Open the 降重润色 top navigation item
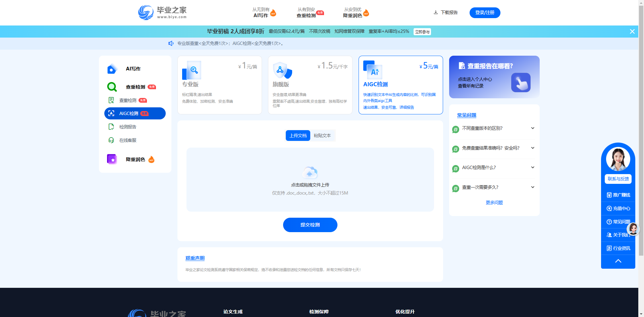 [x=356, y=12]
